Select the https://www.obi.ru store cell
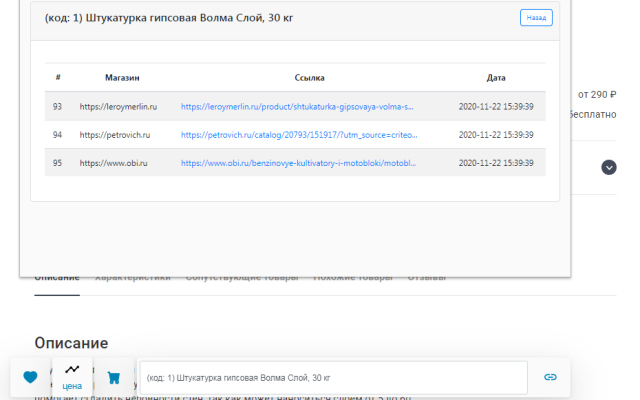Image resolution: width=640 pixels, height=400 pixels. 114,162
